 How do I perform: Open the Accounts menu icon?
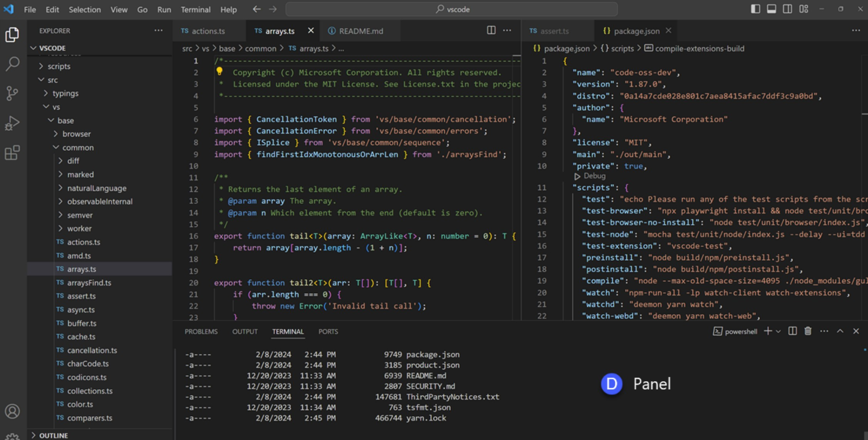(x=12, y=411)
